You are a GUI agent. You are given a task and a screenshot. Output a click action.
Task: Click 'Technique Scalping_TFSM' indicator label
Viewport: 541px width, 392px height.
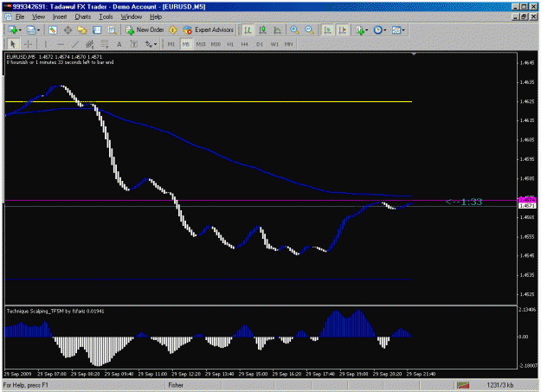click(x=55, y=312)
